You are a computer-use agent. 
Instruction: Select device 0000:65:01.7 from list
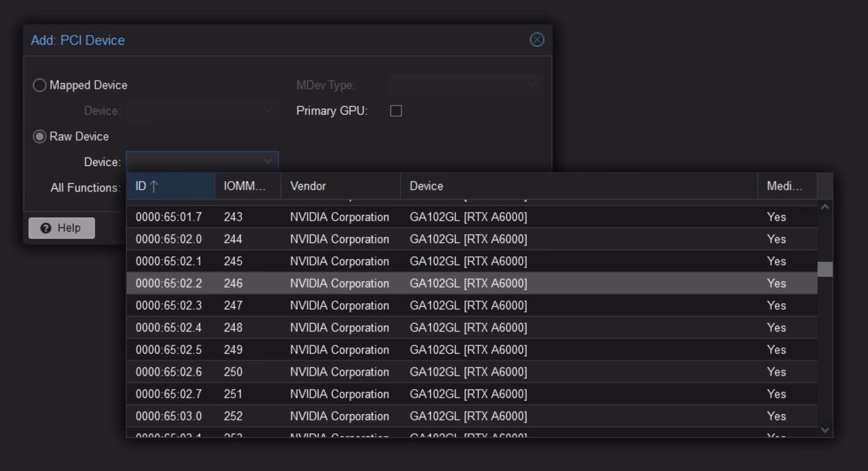coord(169,217)
